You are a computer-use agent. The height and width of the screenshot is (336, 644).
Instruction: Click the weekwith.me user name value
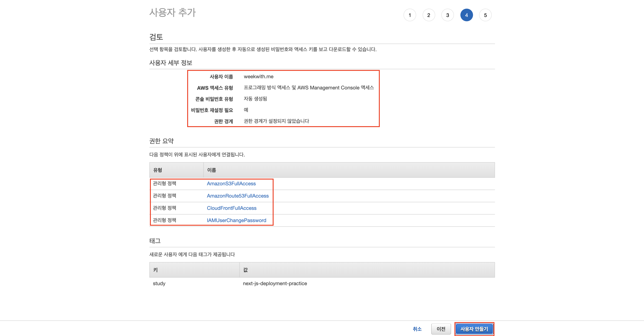click(x=258, y=77)
